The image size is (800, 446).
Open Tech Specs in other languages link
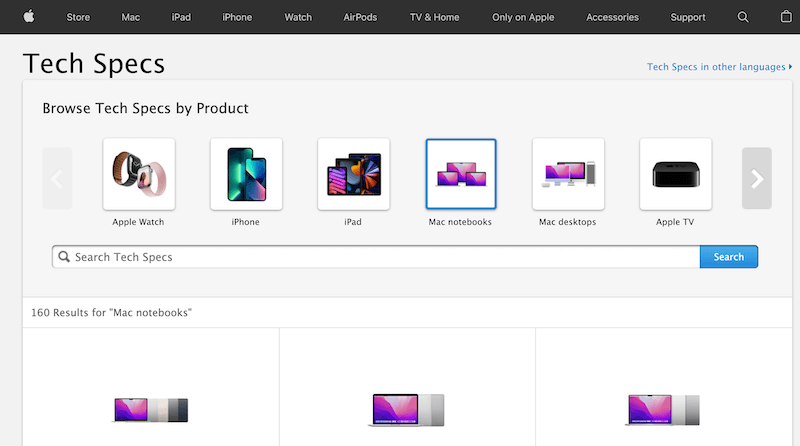pos(719,67)
